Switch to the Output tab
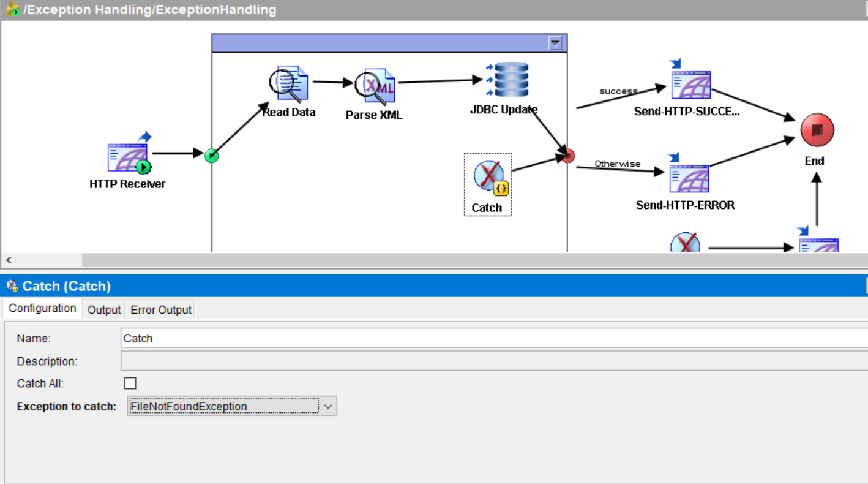 tap(103, 309)
